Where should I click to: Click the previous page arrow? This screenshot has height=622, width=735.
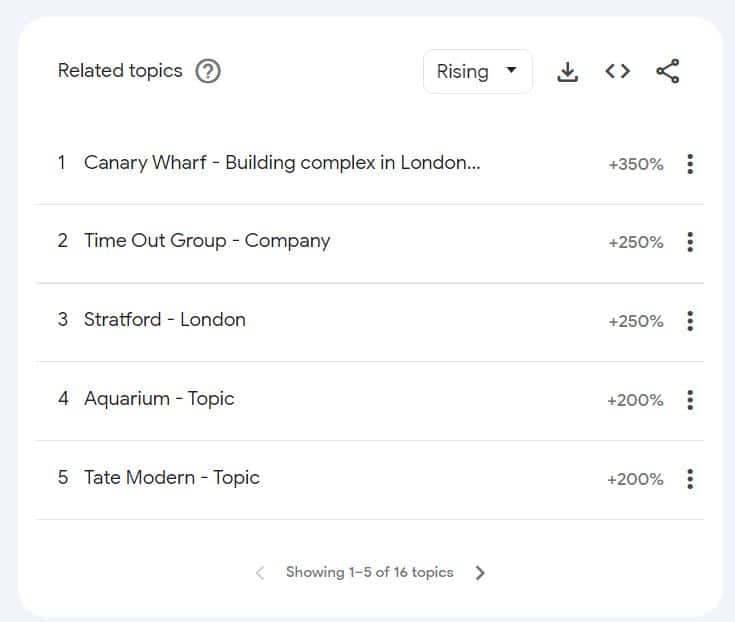(260, 573)
